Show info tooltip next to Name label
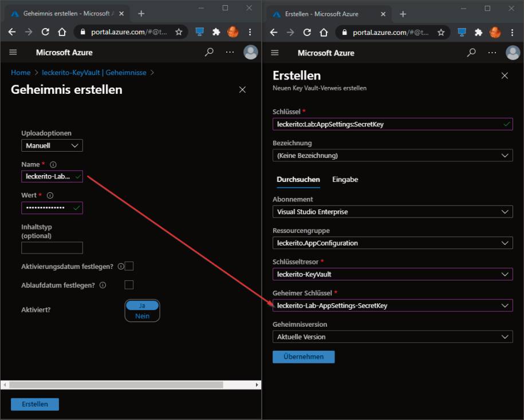This screenshot has height=420, width=524. click(53, 165)
